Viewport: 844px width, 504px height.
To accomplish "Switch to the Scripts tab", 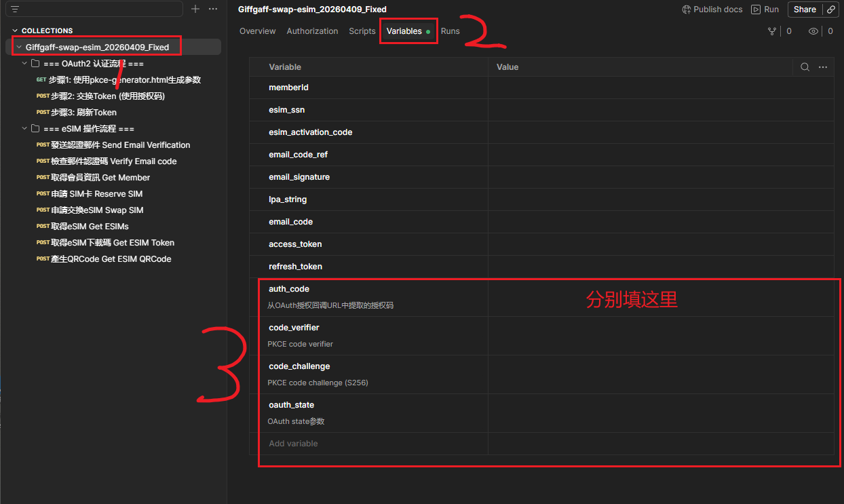I will (362, 31).
